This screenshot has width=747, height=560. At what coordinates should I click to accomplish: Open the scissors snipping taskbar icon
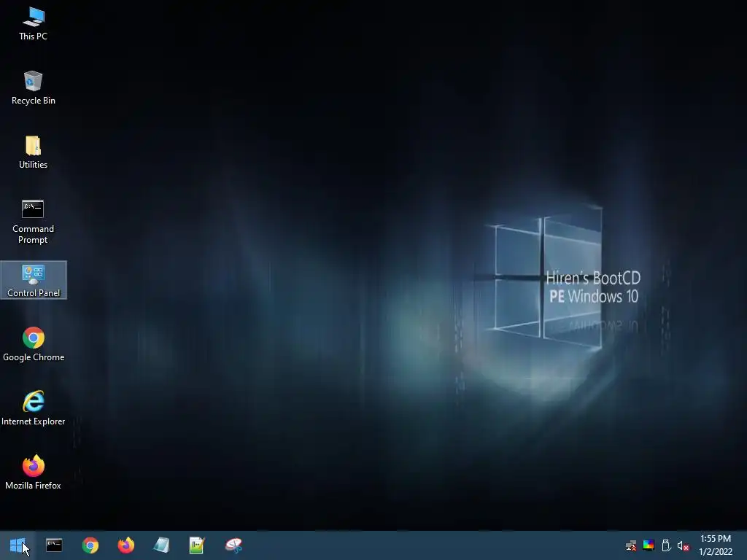coord(233,545)
